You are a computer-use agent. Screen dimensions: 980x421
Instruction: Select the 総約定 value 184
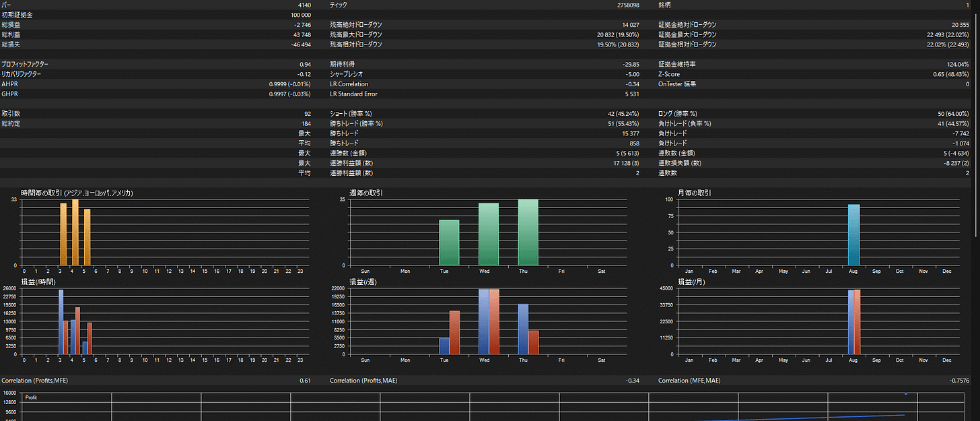(306, 123)
